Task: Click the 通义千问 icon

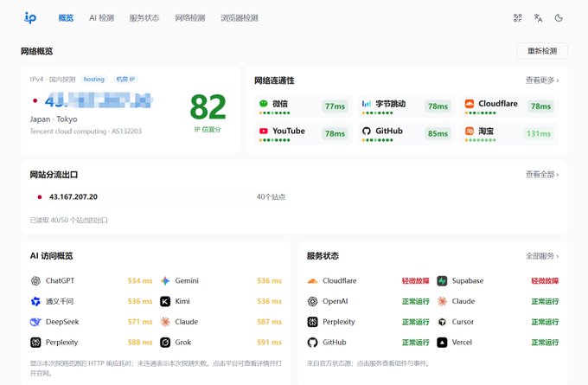Action: click(35, 301)
